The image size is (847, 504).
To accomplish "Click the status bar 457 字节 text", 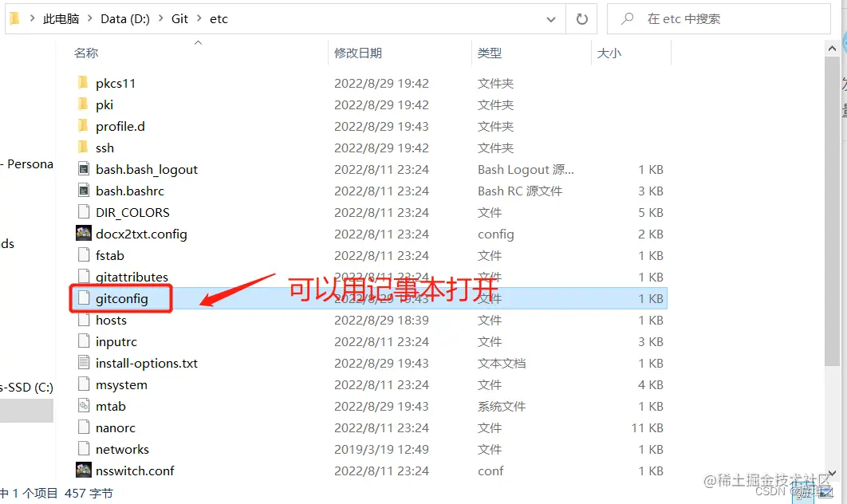I will [x=89, y=493].
